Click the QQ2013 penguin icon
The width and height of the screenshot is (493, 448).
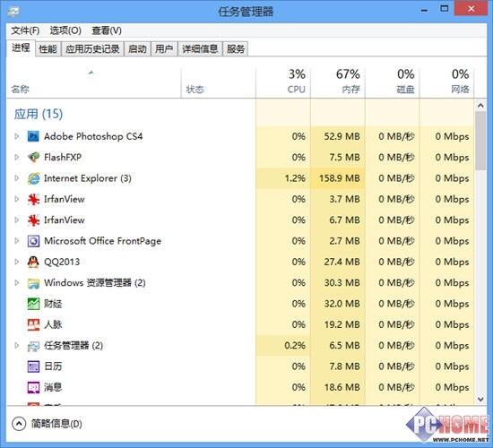tap(33, 262)
